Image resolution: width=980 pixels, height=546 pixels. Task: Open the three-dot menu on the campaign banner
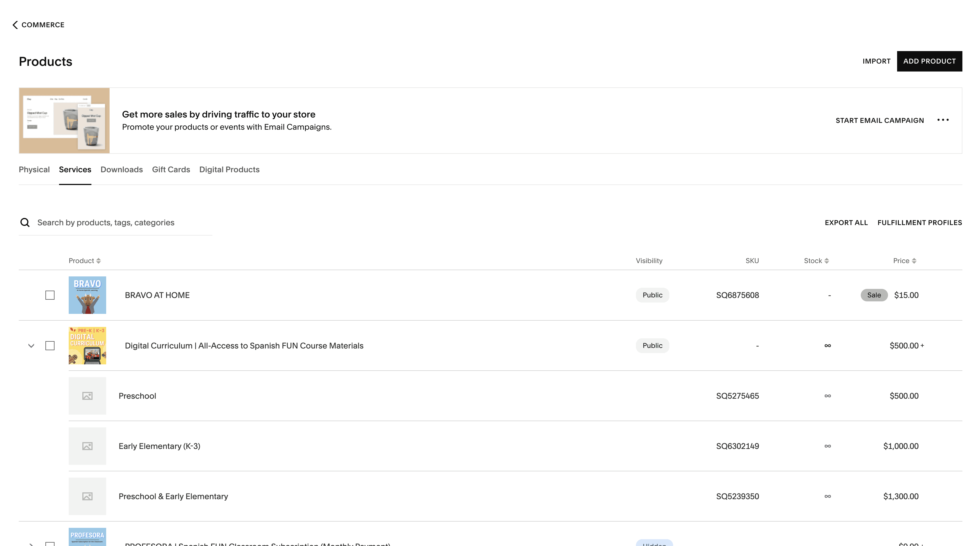click(x=943, y=120)
